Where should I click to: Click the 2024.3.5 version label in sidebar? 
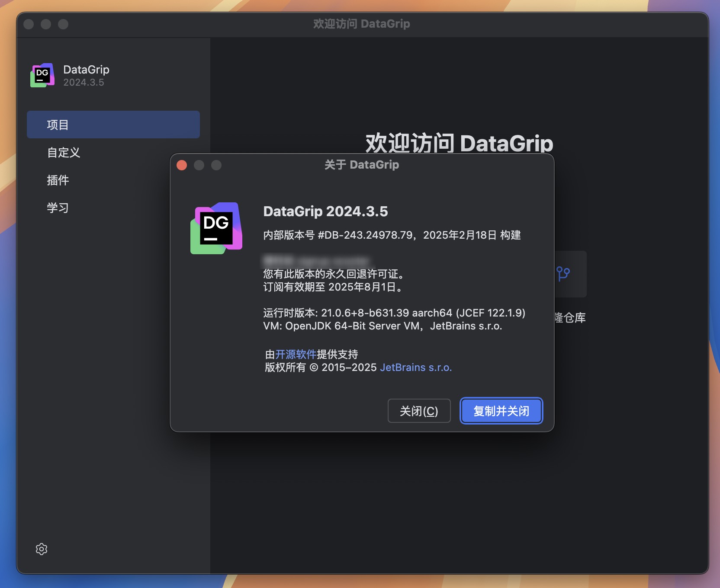(84, 83)
